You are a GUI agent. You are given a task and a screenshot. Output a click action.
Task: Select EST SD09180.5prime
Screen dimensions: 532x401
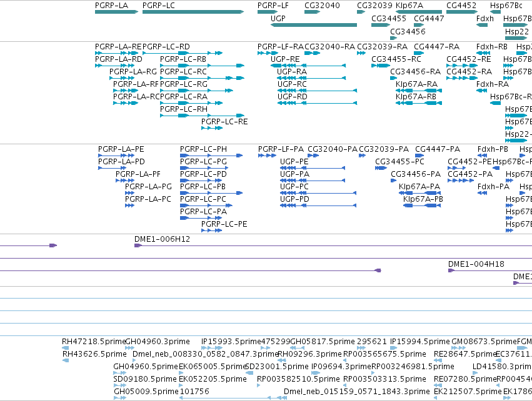(x=145, y=379)
